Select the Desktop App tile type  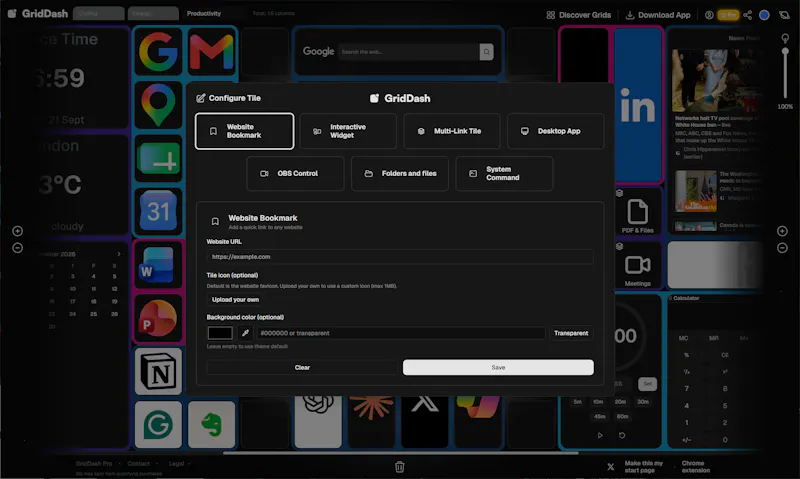coord(556,131)
